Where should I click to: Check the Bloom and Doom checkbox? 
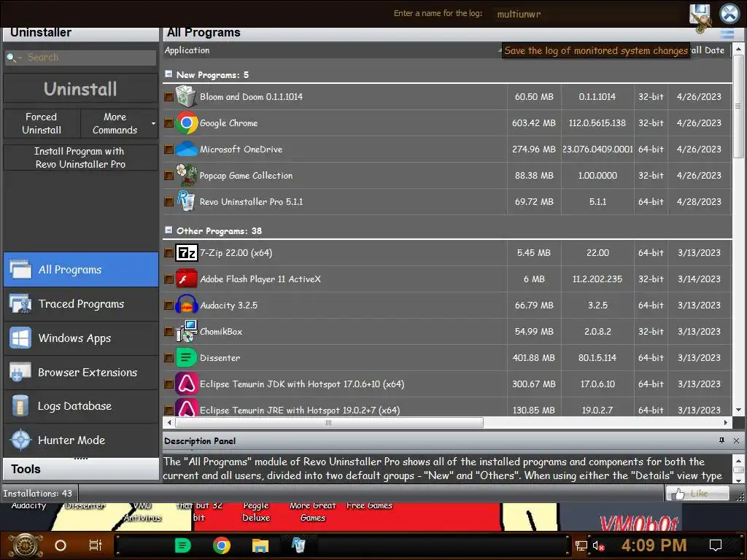point(169,97)
